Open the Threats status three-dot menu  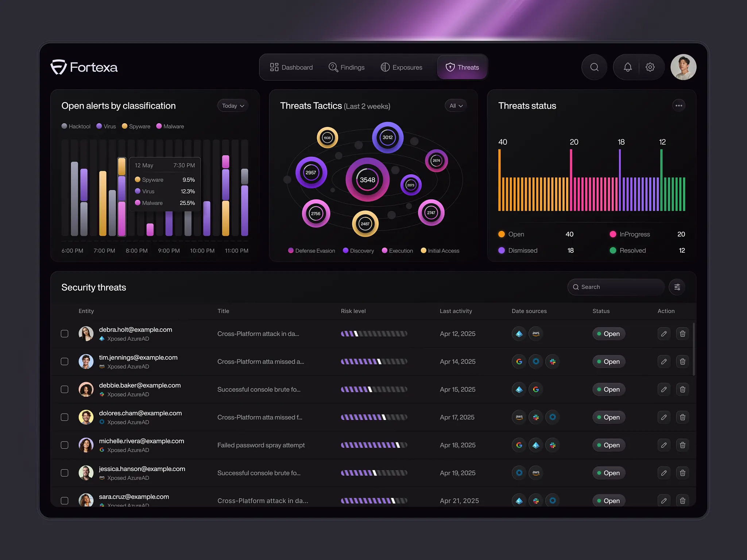[x=678, y=106]
